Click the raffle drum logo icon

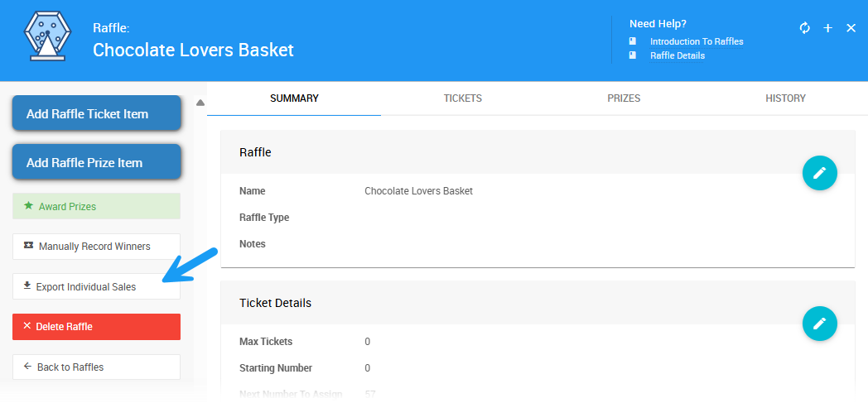tap(43, 38)
